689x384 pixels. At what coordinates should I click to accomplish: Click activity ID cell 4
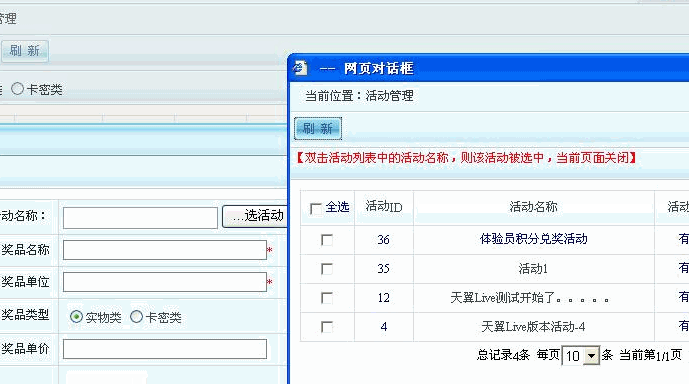[384, 327]
